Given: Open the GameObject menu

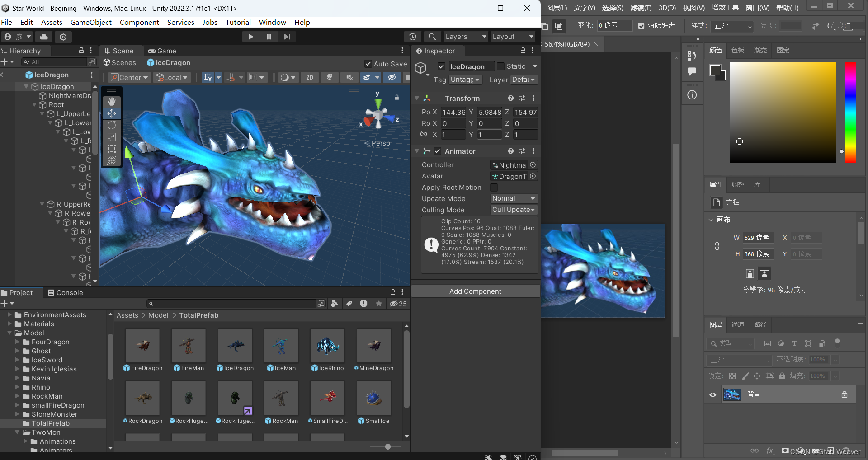Looking at the screenshot, I should coord(91,22).
